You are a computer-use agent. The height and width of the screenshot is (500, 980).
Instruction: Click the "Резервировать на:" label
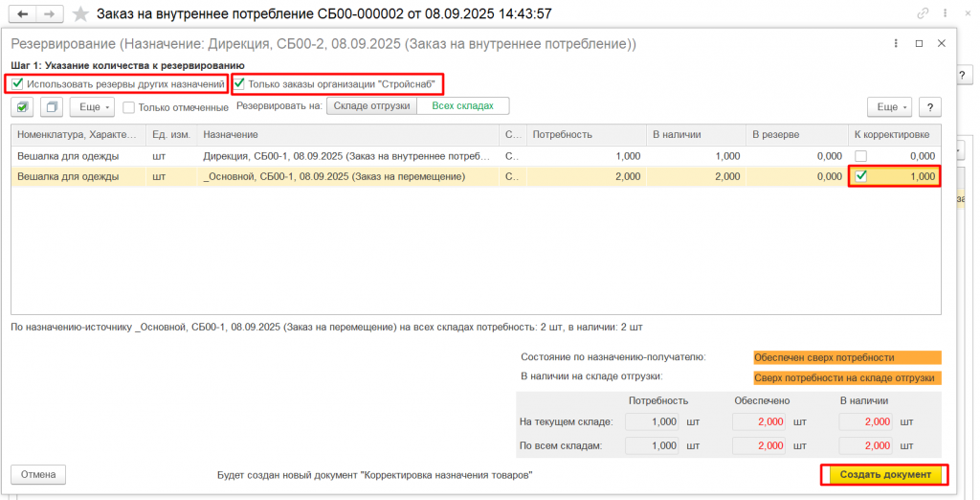tap(279, 106)
